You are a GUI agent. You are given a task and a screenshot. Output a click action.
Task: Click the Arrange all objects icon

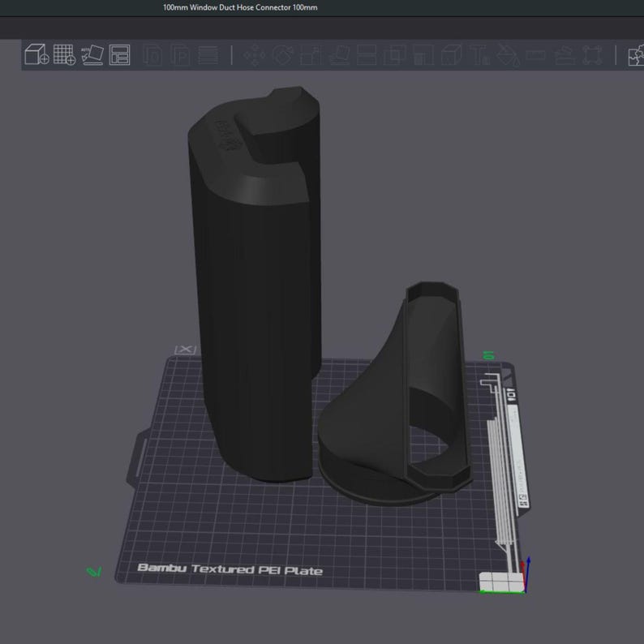coord(119,54)
